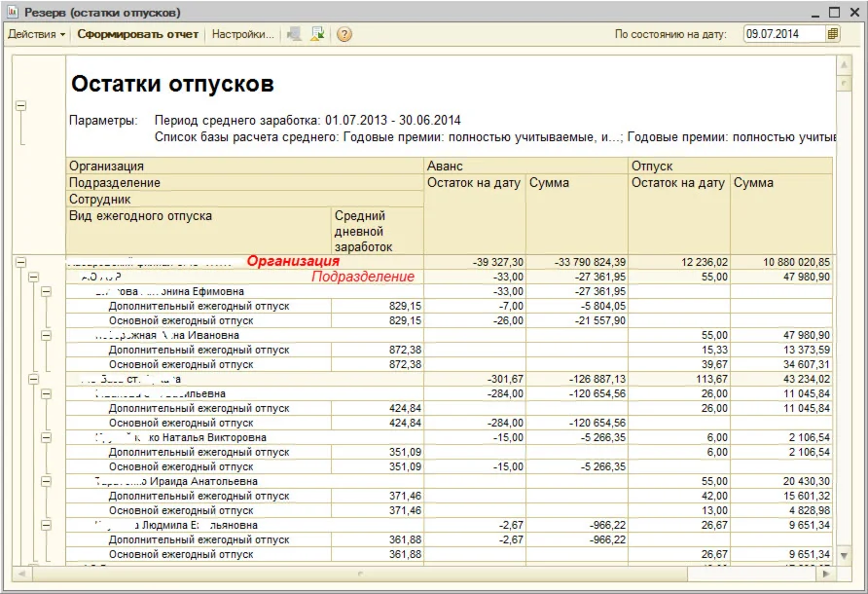Image resolution: width=868 pixels, height=594 pixels.
Task: Collapse the top-level Организация row group
Action: 20,262
